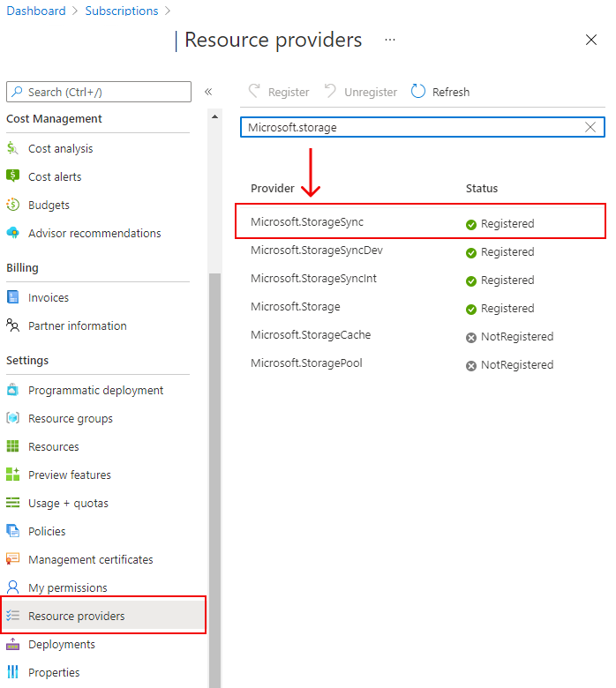Click the Budgets icon
616x688 pixels.
(12, 205)
